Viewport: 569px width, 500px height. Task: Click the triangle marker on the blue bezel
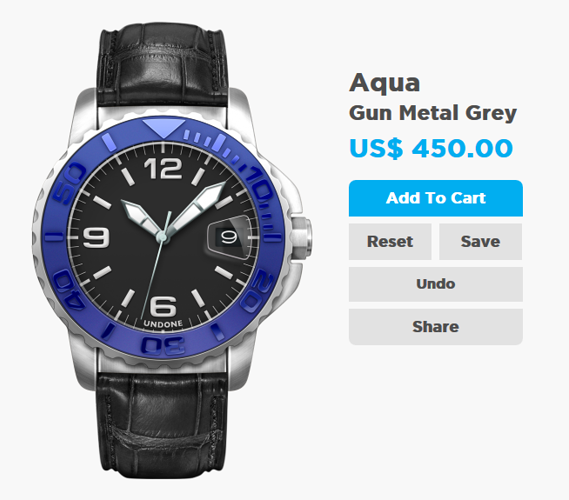164,127
